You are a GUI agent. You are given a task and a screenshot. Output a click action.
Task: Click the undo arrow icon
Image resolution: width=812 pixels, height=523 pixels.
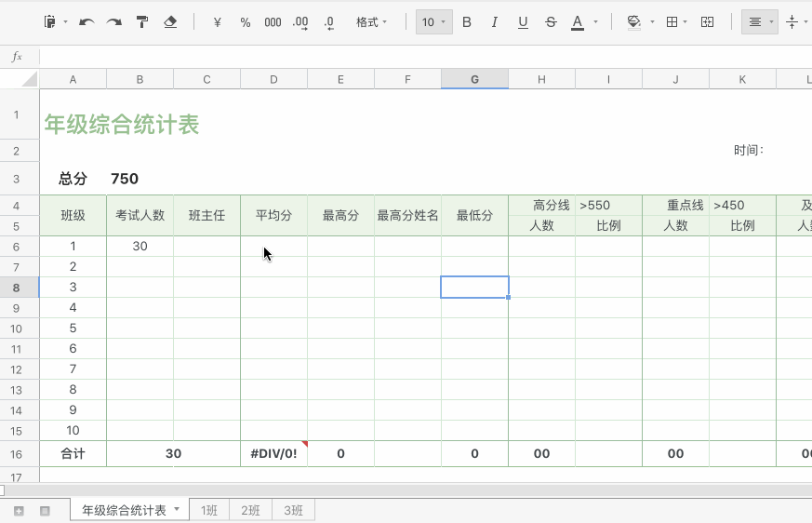tap(87, 22)
